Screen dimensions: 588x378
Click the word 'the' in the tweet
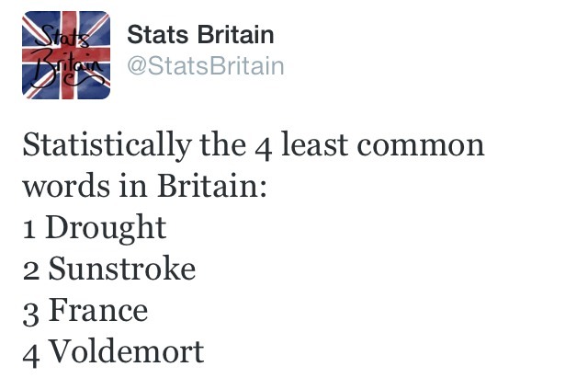222,145
